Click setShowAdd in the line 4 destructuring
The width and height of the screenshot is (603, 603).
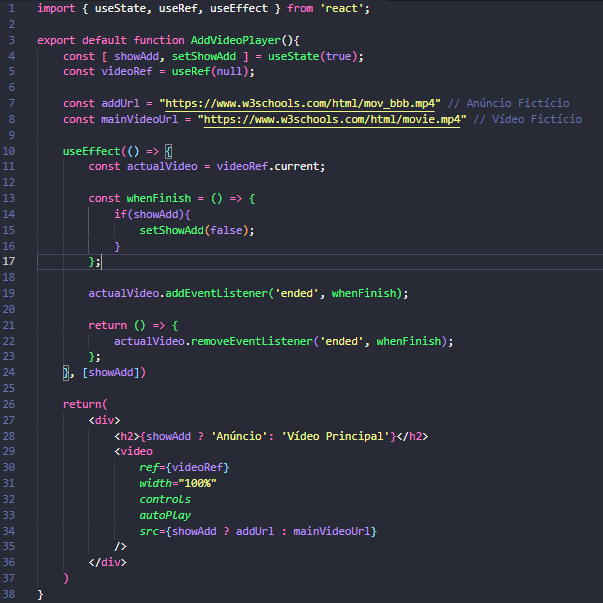coord(204,56)
